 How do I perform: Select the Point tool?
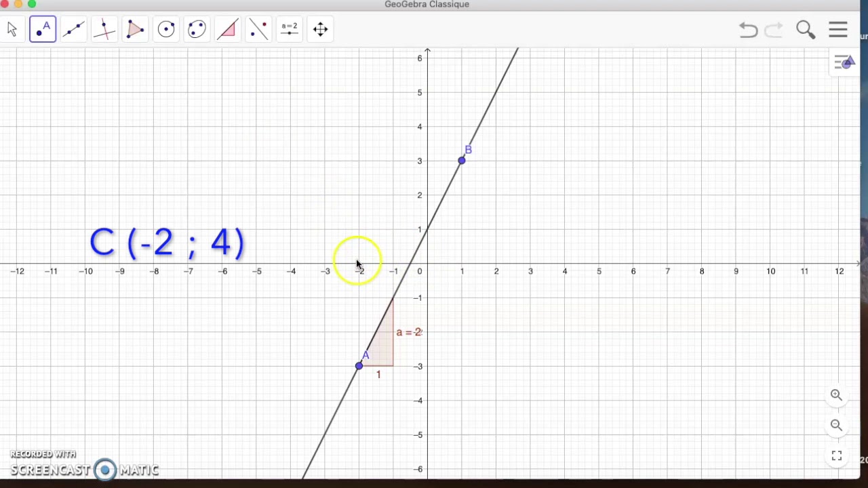[x=43, y=29]
